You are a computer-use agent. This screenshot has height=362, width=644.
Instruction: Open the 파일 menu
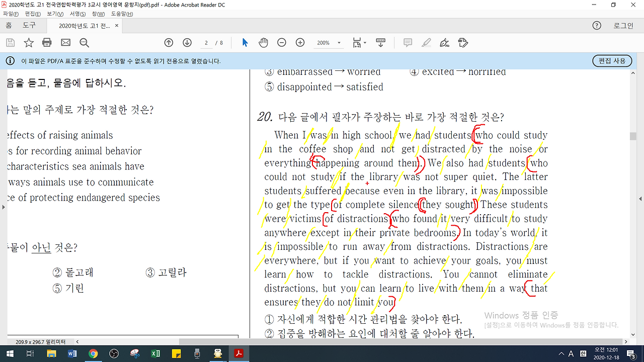11,14
